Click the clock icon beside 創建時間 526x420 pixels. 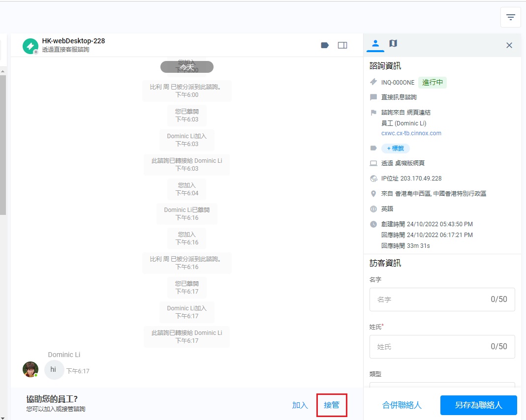coord(373,224)
